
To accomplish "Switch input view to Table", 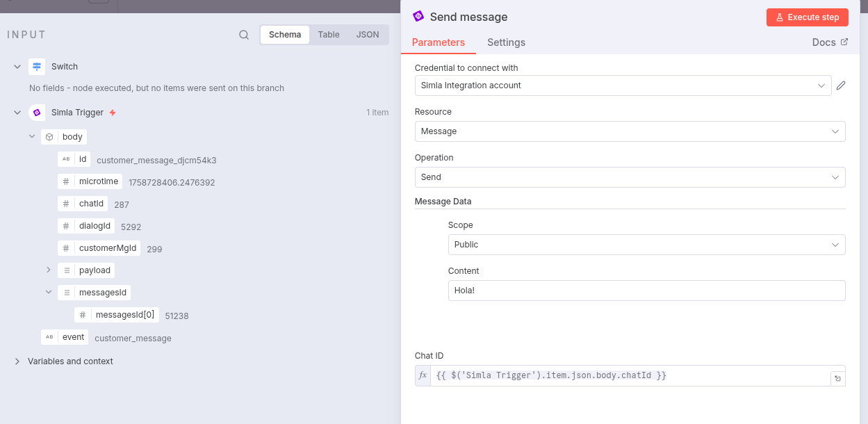I will tap(329, 35).
